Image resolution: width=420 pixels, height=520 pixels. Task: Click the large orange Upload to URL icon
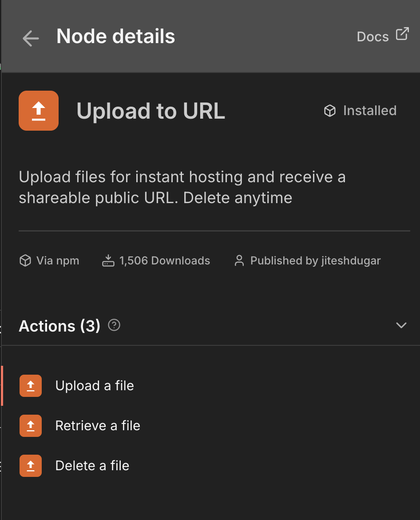point(39,111)
